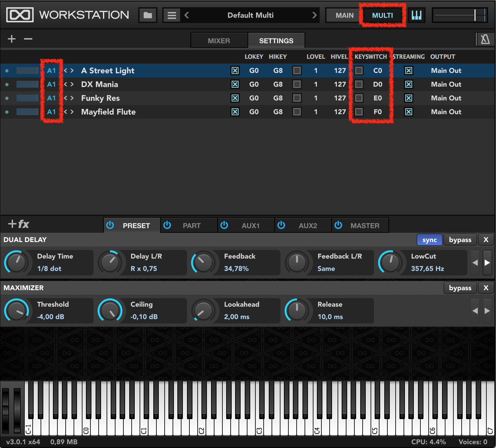The image size is (496, 448).
Task: Remove part with minus icon
Action: coord(28,39)
